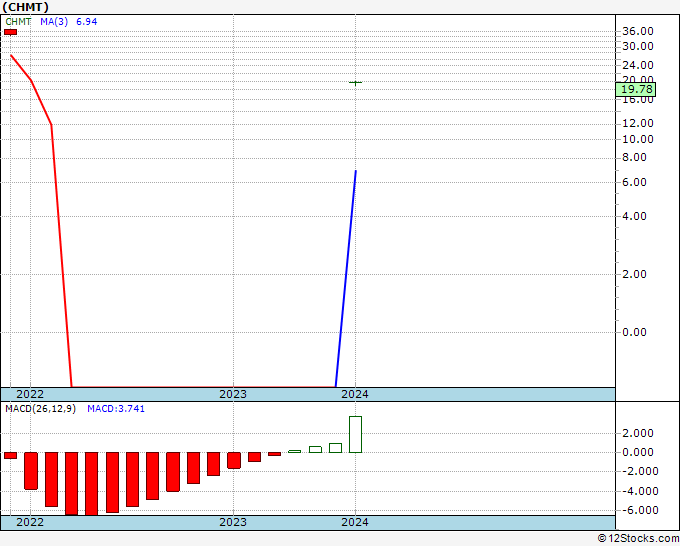Select the 24.00 price axis label
680x546 pixels.
pos(638,65)
